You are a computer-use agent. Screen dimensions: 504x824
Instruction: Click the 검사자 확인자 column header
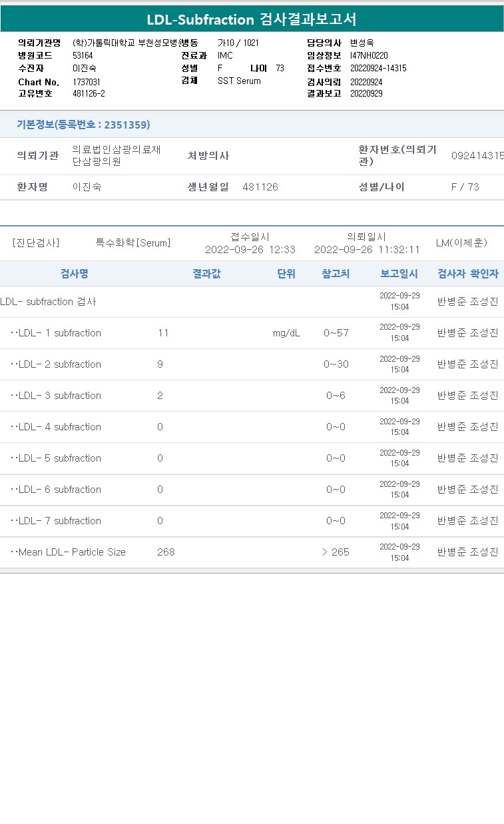pyautogui.click(x=467, y=274)
